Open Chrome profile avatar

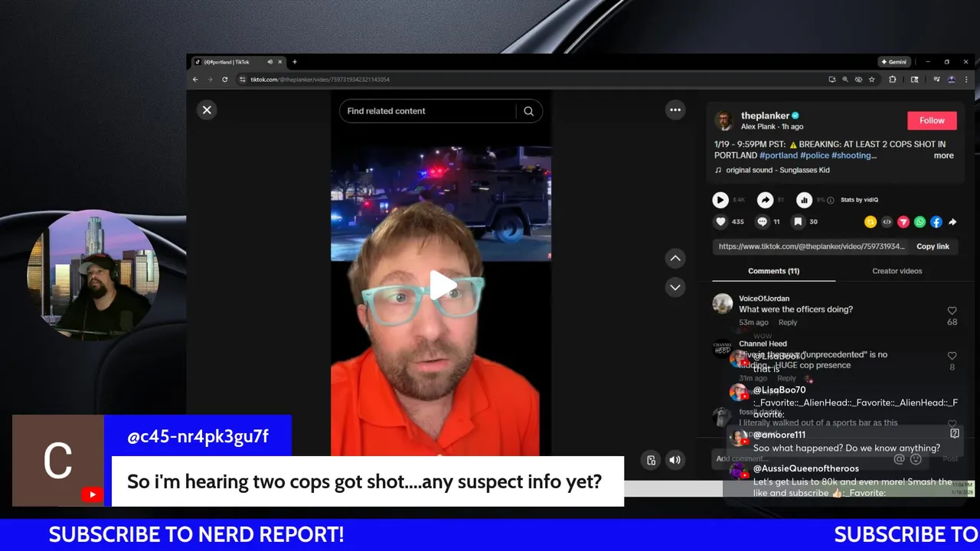(x=951, y=80)
